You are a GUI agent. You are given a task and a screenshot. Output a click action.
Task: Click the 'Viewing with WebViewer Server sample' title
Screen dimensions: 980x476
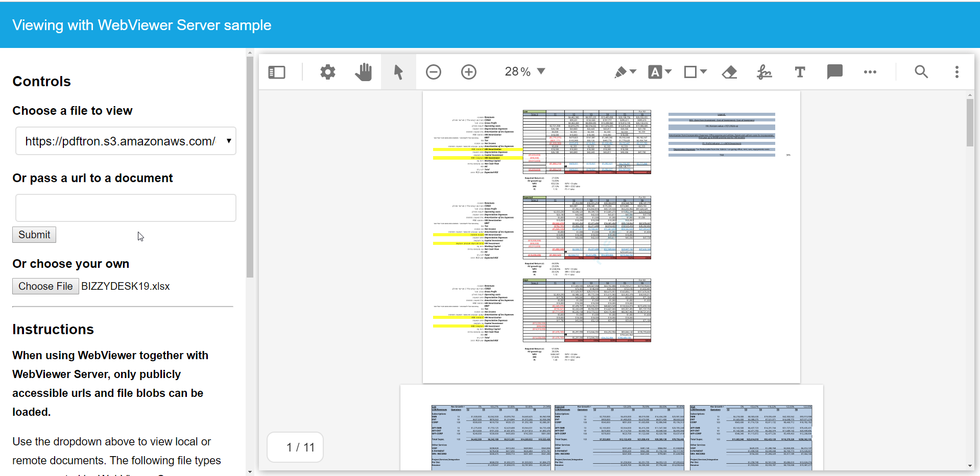pyautogui.click(x=141, y=25)
